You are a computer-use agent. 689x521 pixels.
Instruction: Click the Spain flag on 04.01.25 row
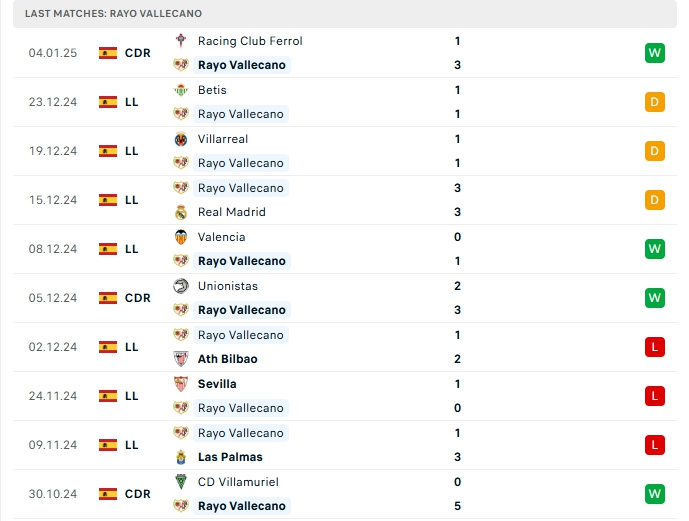tap(108, 53)
